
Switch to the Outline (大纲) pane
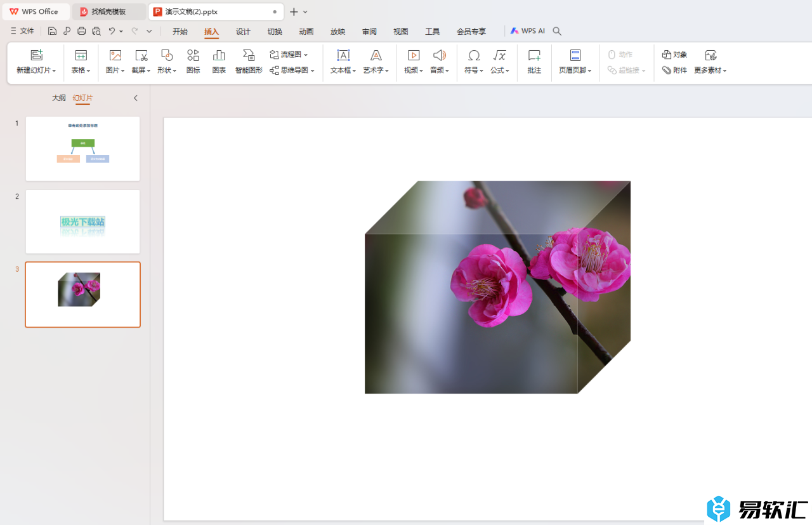pyautogui.click(x=58, y=98)
